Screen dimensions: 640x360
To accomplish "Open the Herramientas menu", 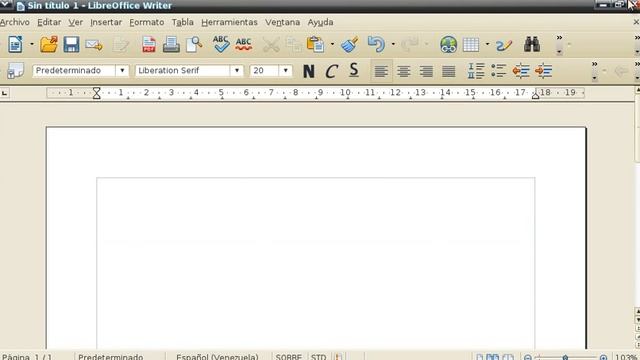I will (x=229, y=22).
